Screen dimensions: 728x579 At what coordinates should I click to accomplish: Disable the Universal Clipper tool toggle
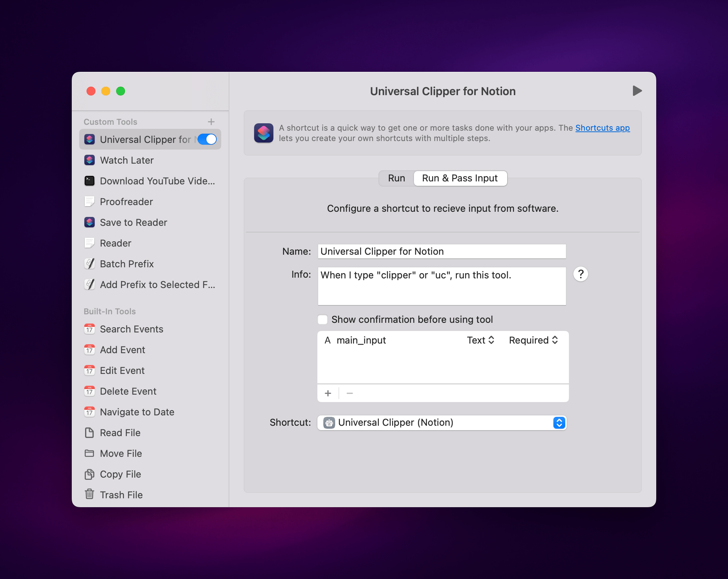coord(207,140)
